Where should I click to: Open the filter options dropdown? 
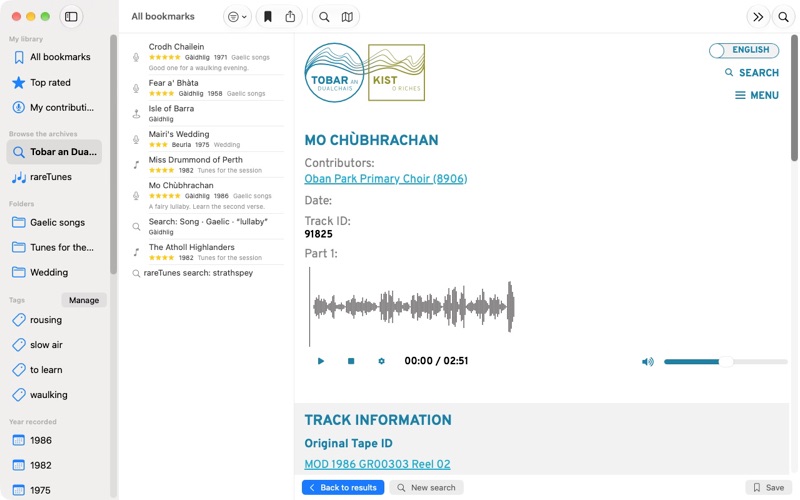237,17
